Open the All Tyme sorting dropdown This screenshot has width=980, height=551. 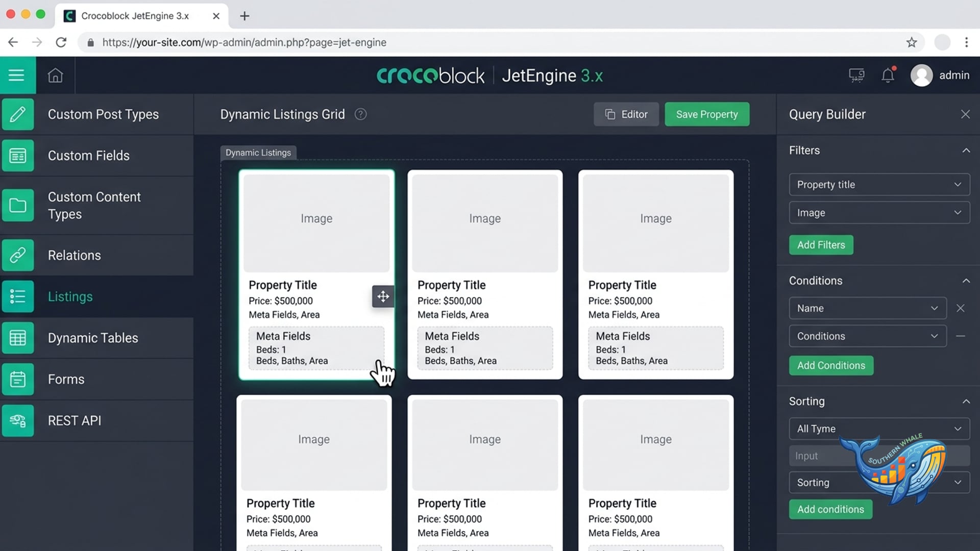[879, 429]
